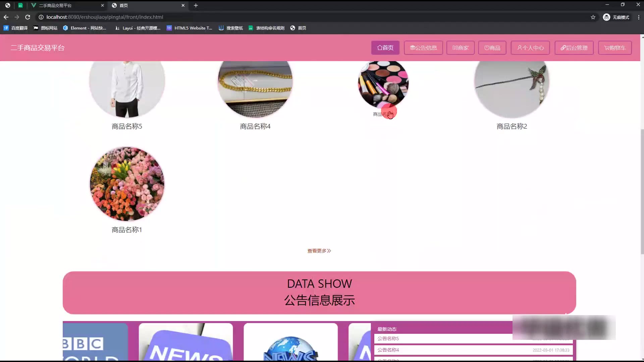Click 查看更多 to view more products

(319, 251)
